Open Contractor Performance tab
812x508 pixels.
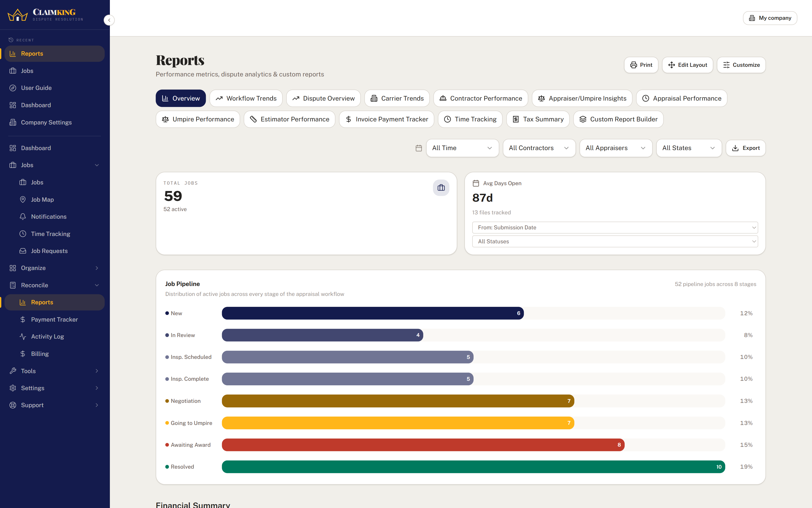(x=481, y=99)
